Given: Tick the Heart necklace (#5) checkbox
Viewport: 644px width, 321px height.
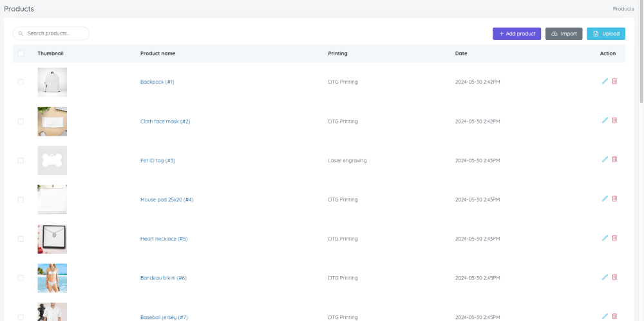Looking at the screenshot, I should pos(21,239).
